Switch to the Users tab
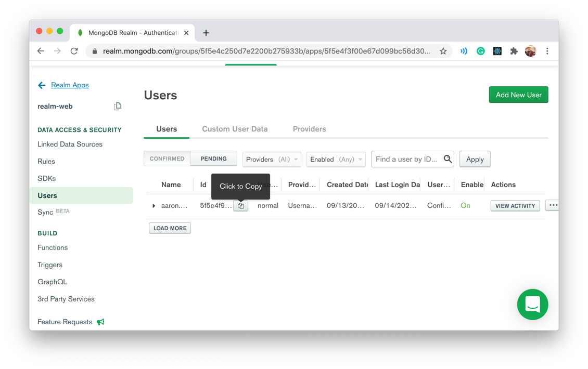The image size is (588, 369). (167, 129)
